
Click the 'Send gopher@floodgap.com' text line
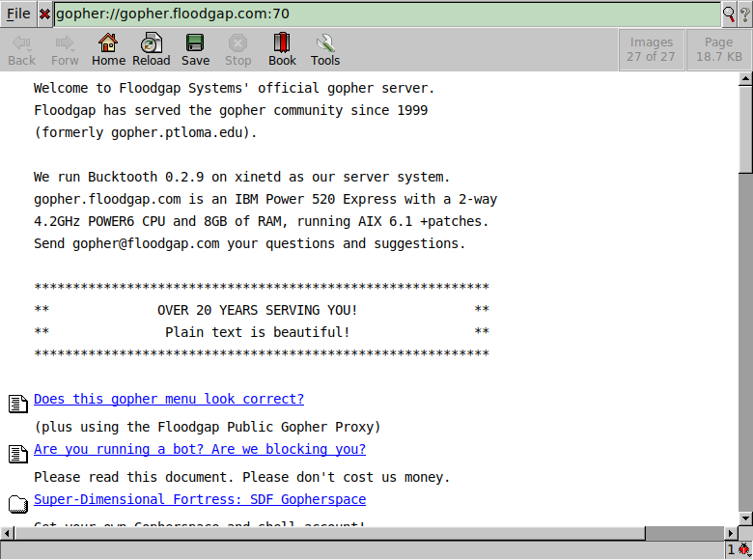250,243
